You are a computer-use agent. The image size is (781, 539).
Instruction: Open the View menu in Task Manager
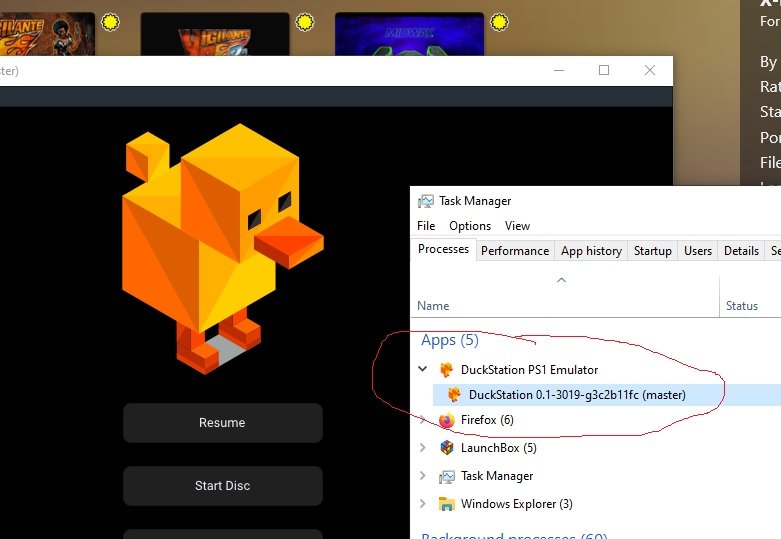click(517, 226)
